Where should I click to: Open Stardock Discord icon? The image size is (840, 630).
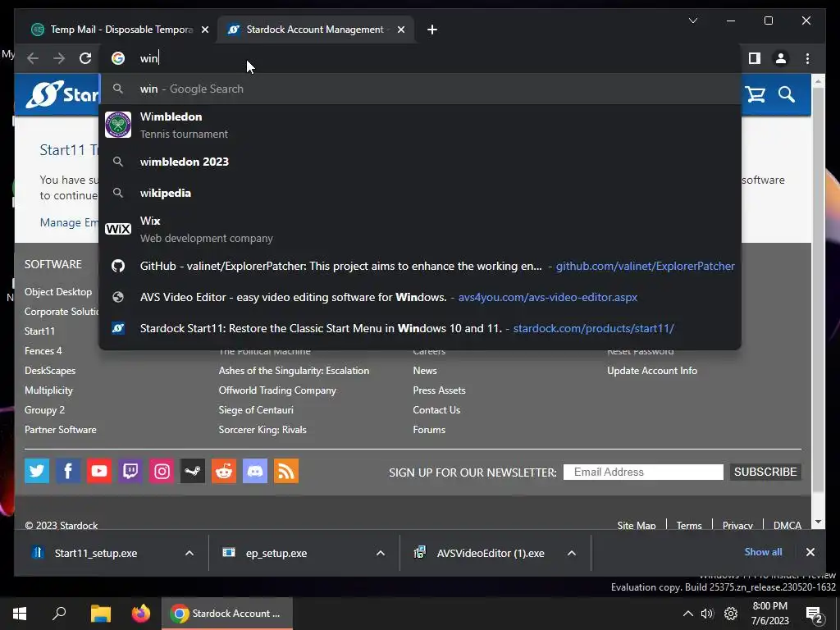pyautogui.click(x=255, y=471)
